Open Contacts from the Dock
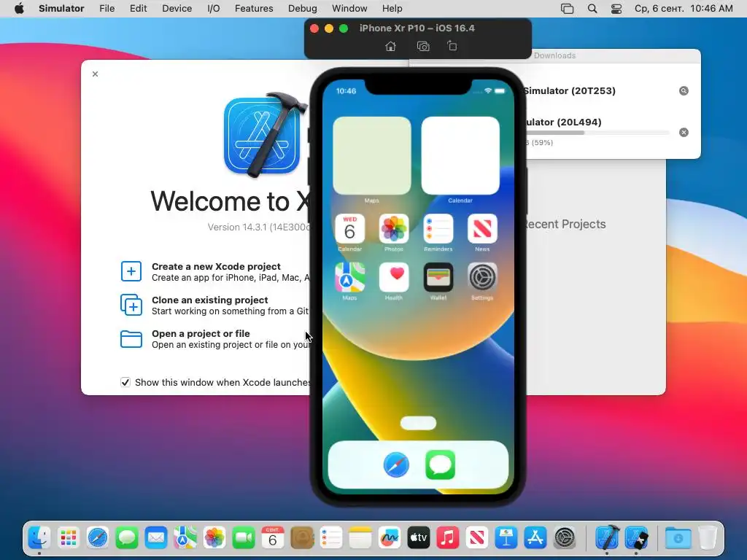This screenshot has width=747, height=560. pyautogui.click(x=302, y=538)
